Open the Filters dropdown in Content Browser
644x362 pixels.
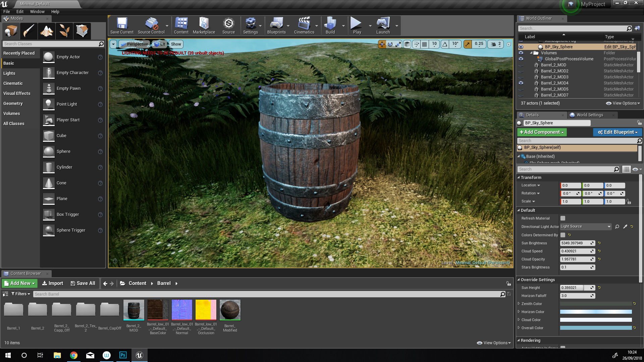click(21, 294)
